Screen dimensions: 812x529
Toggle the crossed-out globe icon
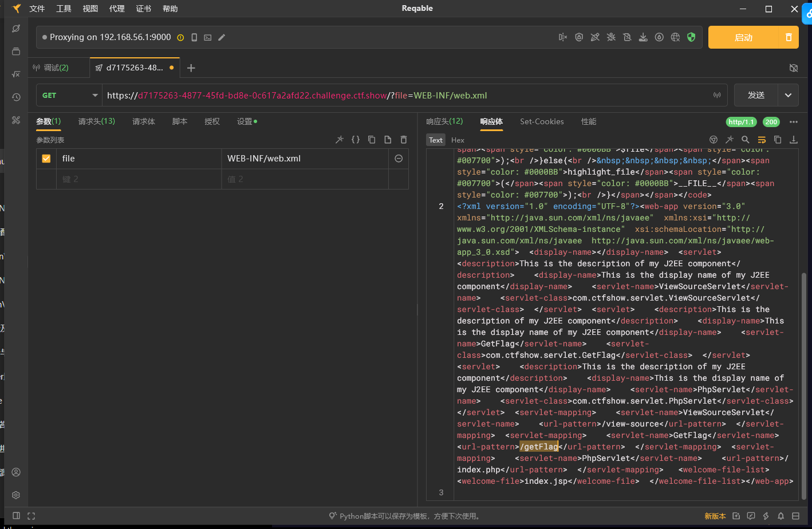coord(675,37)
